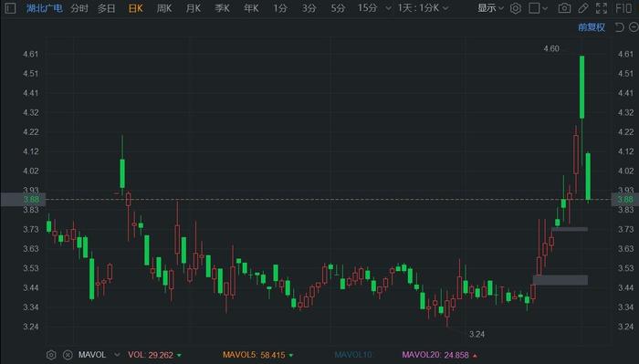Select the pencil drawing tool
The height and width of the screenshot is (364, 639).
[583, 8]
